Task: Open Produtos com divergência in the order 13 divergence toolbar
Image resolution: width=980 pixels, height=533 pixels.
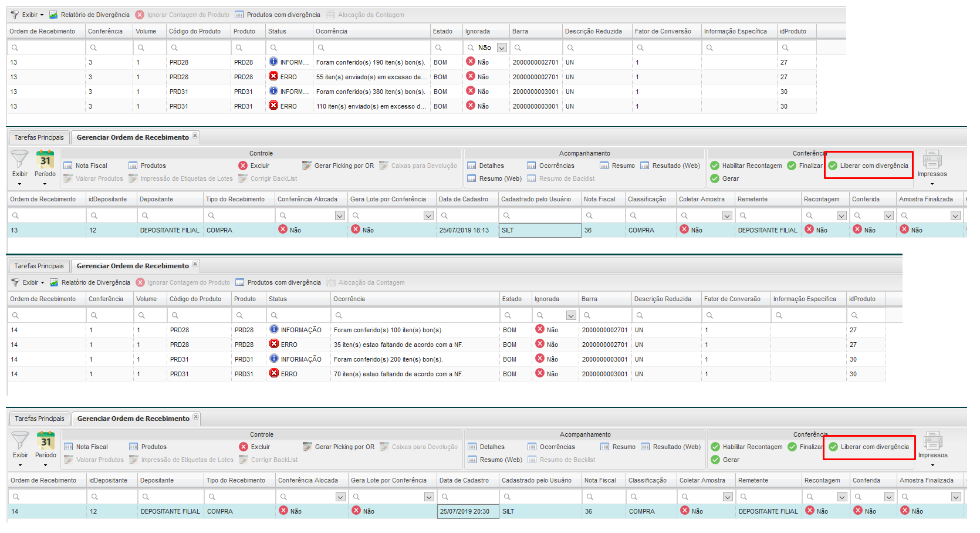Action: 278,15
